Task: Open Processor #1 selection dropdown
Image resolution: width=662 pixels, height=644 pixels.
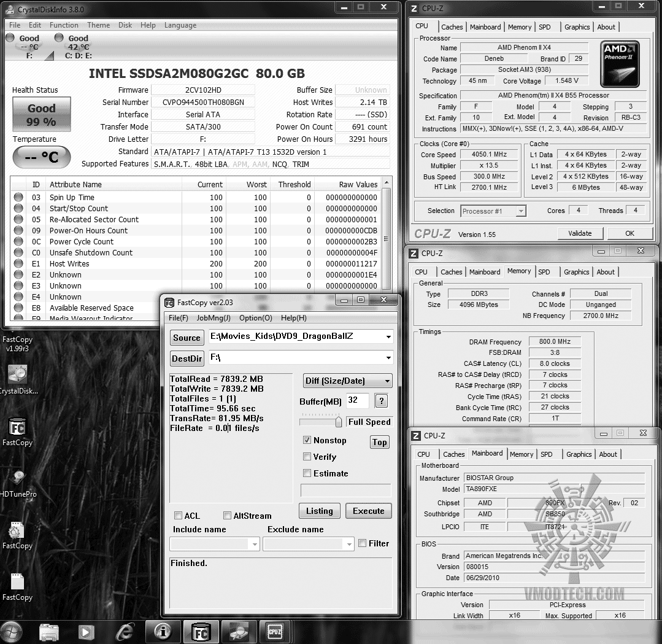Action: [x=493, y=211]
